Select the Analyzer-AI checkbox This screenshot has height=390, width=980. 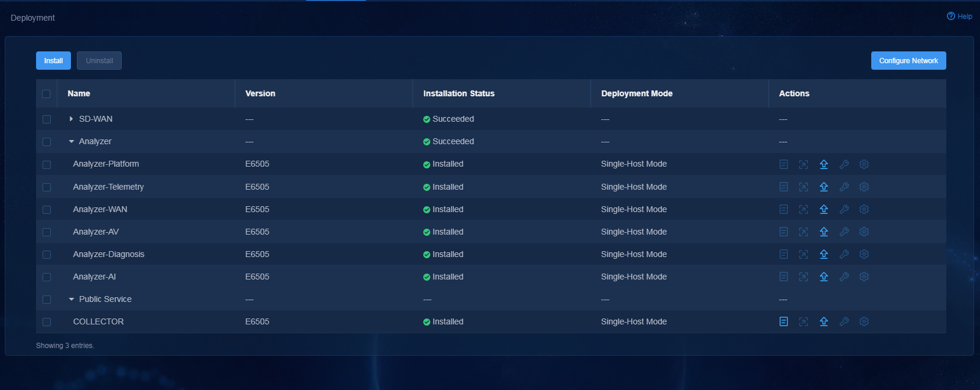(47, 277)
